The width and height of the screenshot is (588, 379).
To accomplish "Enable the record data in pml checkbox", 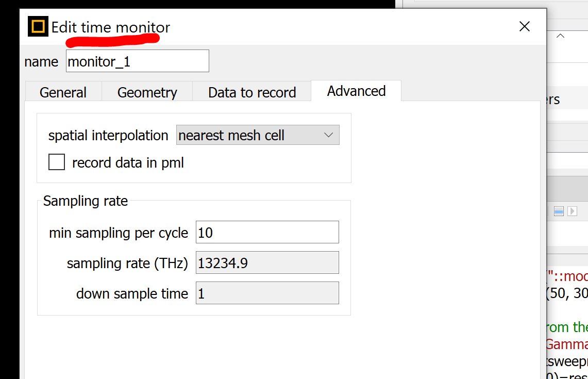I will 57,162.
